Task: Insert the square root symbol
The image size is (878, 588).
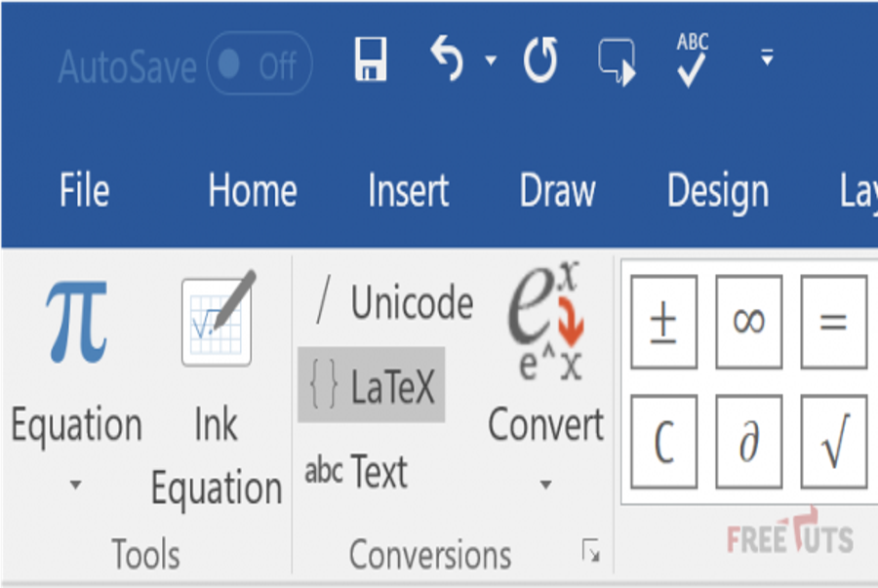Action: tap(834, 442)
